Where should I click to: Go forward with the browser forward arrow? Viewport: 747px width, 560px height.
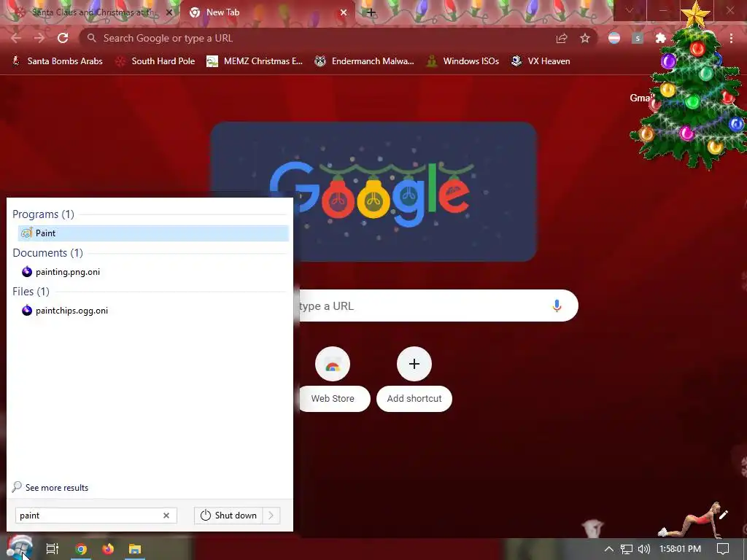pyautogui.click(x=39, y=38)
